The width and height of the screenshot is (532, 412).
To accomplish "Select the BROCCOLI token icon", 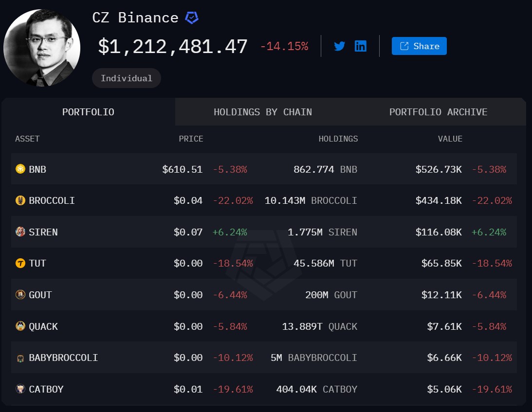I will 20,200.
